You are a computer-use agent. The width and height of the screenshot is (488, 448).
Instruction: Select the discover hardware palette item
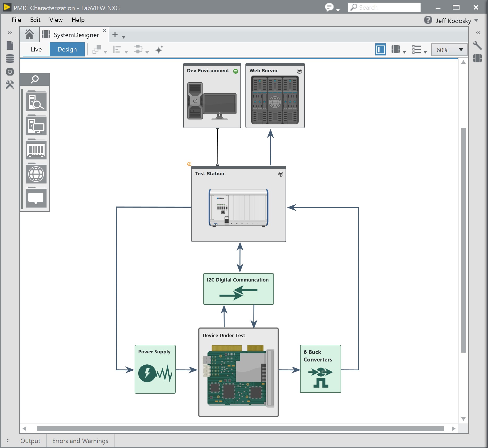36,101
